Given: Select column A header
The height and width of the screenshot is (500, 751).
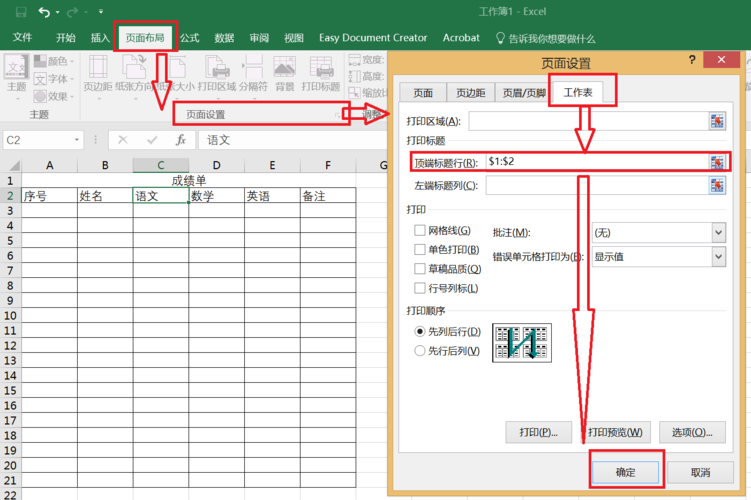Looking at the screenshot, I should (49, 165).
